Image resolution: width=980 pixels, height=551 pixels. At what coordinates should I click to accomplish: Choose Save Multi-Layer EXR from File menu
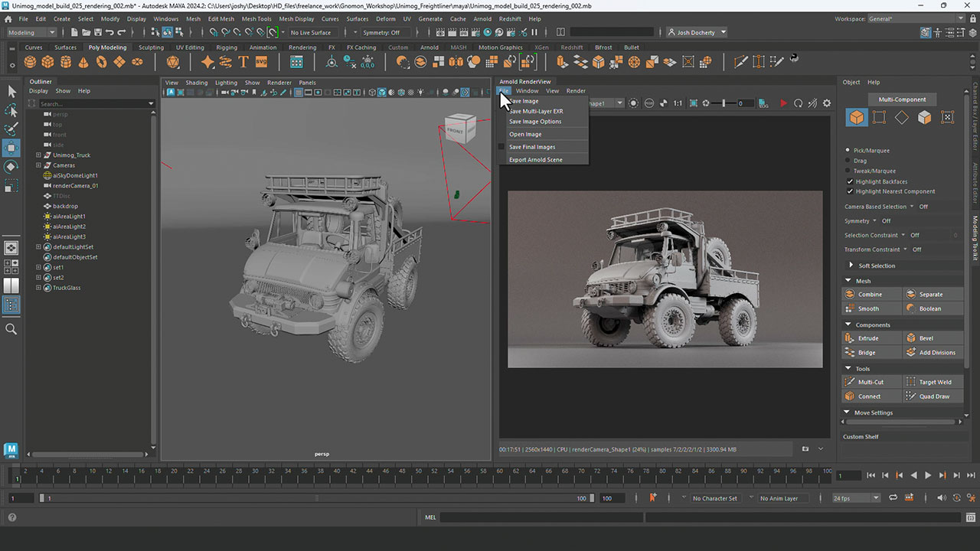[x=536, y=111]
